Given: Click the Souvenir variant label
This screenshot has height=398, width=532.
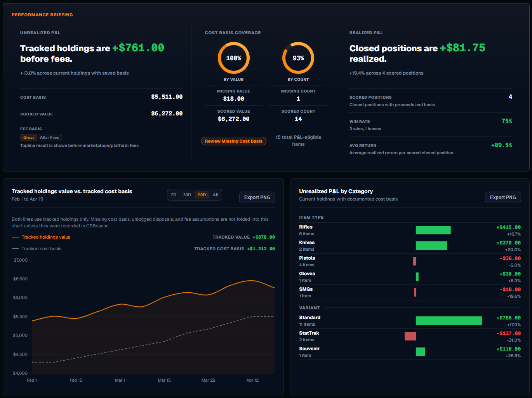Looking at the screenshot, I should [x=309, y=349].
